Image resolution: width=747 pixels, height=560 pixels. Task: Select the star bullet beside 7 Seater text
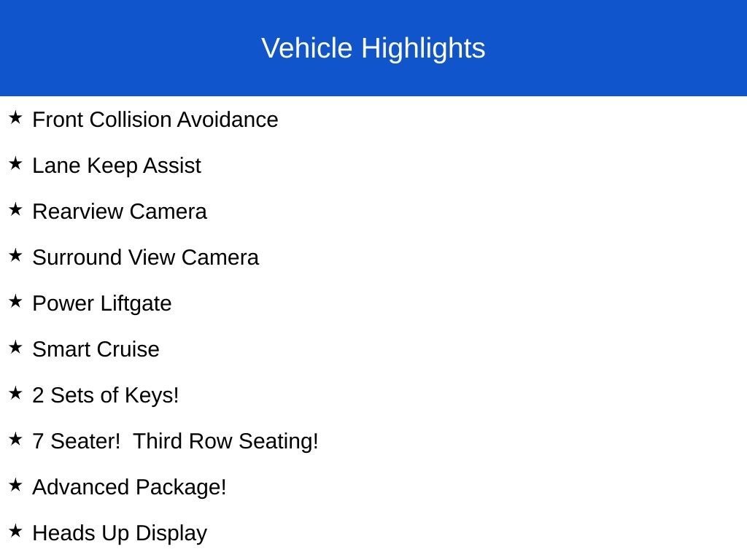coord(15,439)
